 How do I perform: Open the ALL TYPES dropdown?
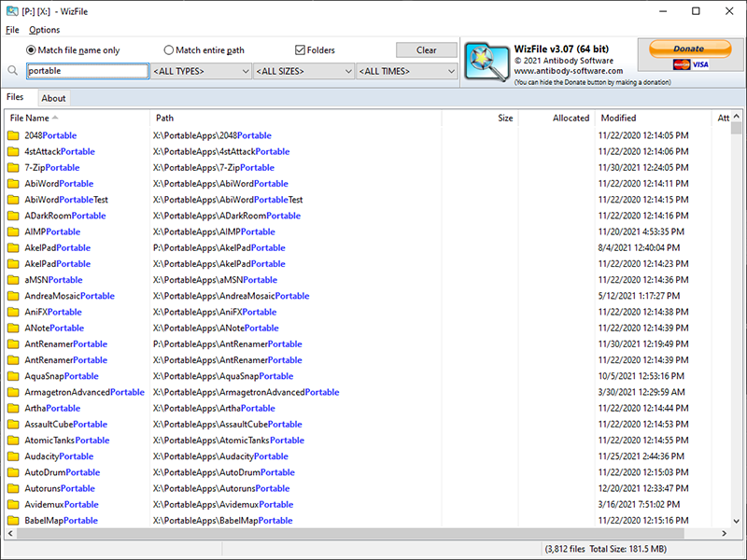click(201, 71)
